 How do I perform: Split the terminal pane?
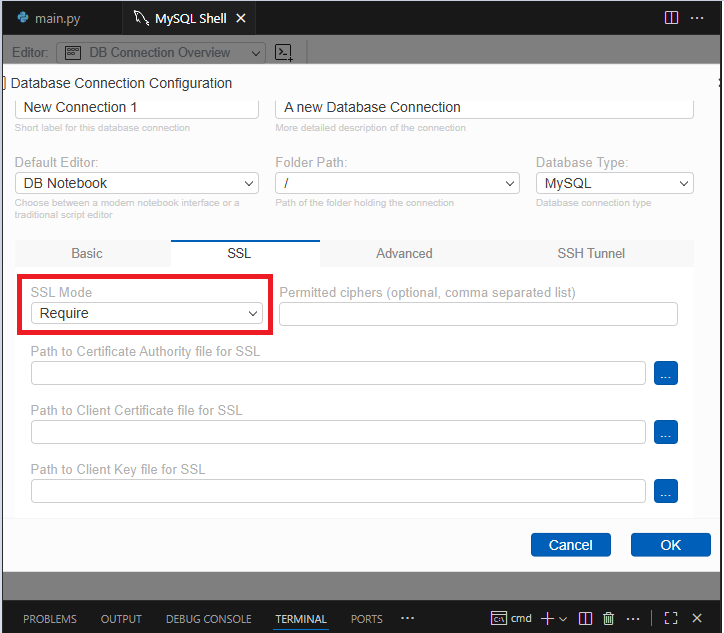585,618
